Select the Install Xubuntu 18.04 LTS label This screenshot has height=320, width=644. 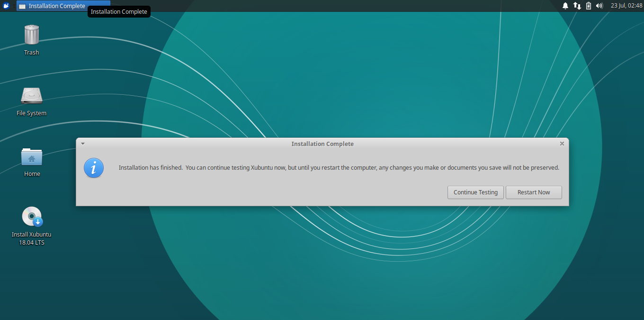32,238
